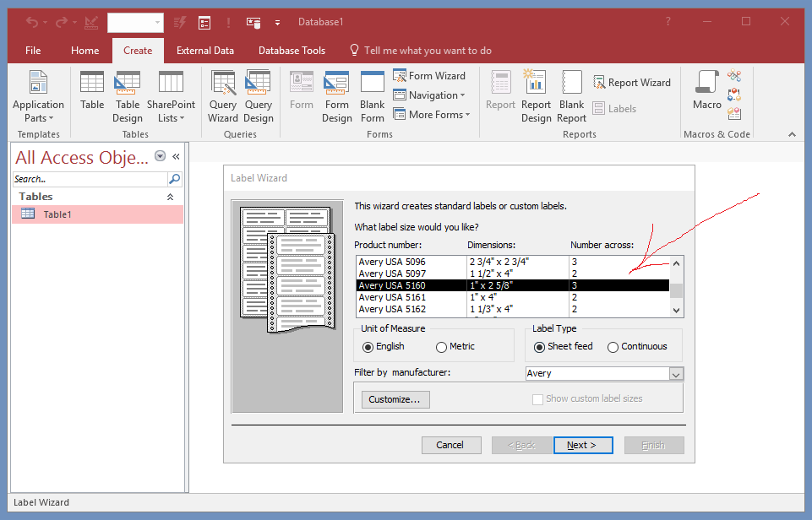Click the help question mark icon
Screen dimensions: 812x520
(x=668, y=22)
